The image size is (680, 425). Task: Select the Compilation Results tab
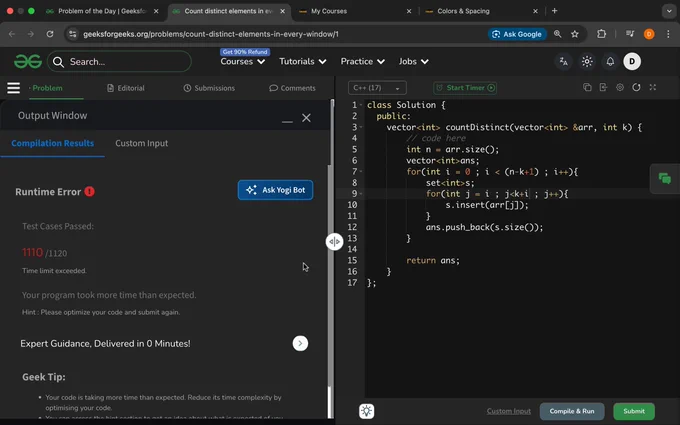pos(52,143)
